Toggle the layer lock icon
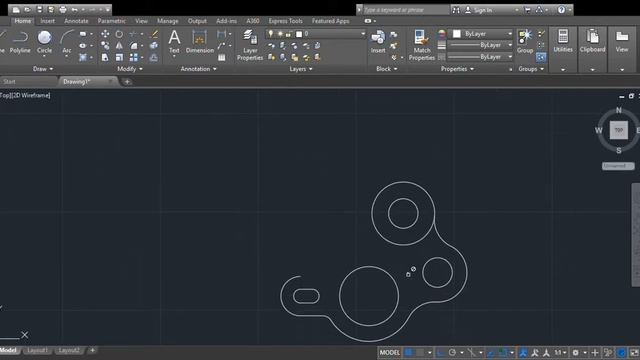This screenshot has width=640, height=360. (x=289, y=34)
